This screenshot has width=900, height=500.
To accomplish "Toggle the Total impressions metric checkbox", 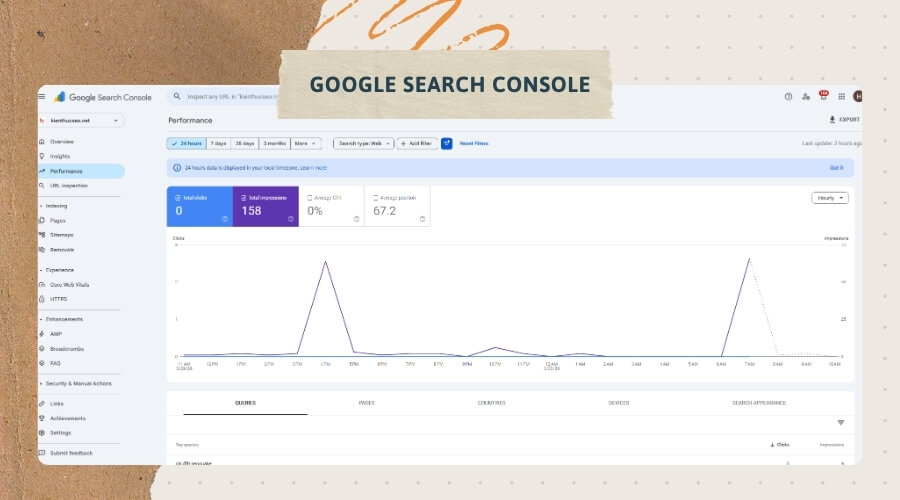I will point(244,197).
